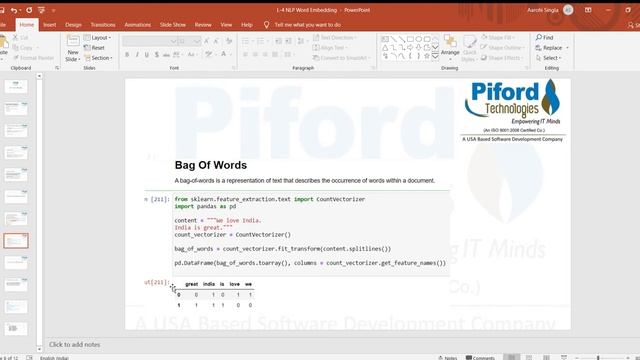This screenshot has width=640, height=360.
Task: Open Clipboard dialog launcher
Action: tap(57, 68)
